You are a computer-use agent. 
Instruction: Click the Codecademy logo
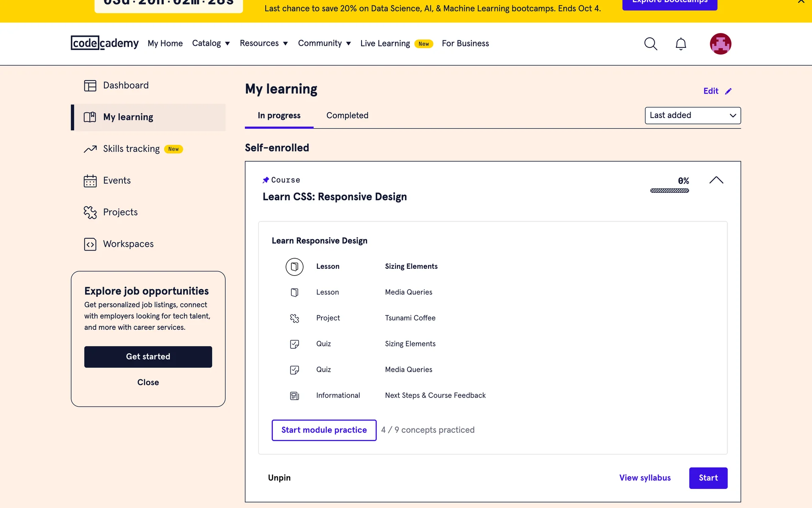(x=104, y=43)
